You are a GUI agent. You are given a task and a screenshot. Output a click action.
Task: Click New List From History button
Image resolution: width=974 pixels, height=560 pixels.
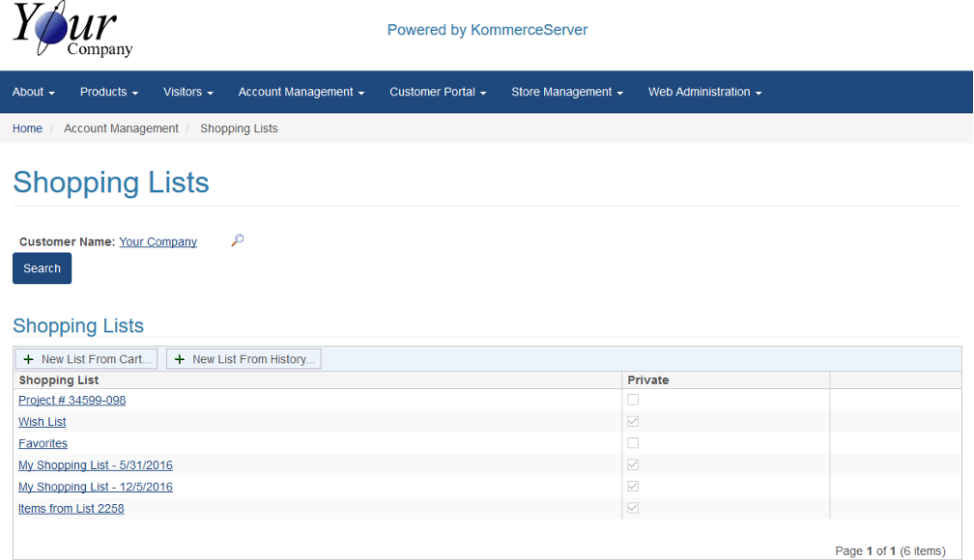click(x=243, y=359)
